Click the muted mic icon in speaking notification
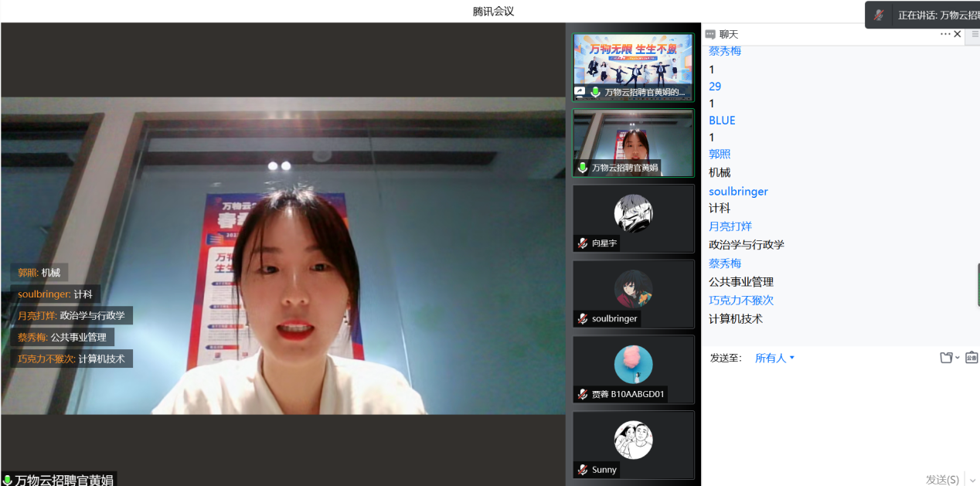980x486 pixels. (879, 15)
